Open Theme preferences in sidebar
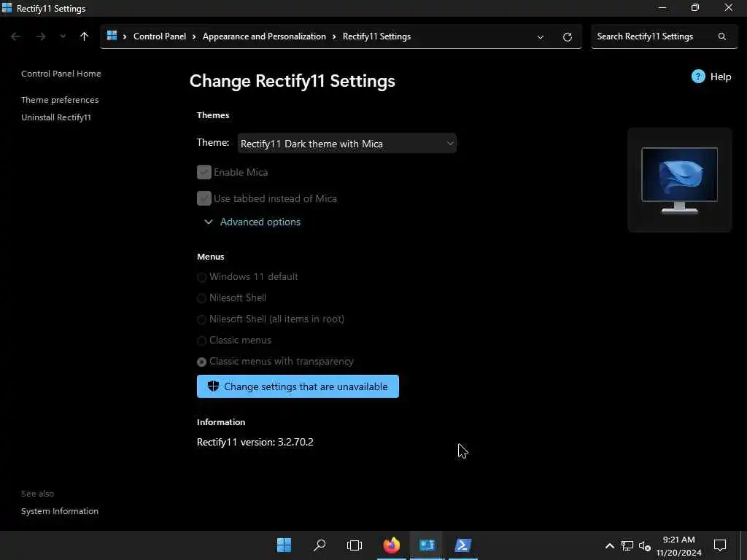Viewport: 747px width, 560px height. tap(60, 100)
